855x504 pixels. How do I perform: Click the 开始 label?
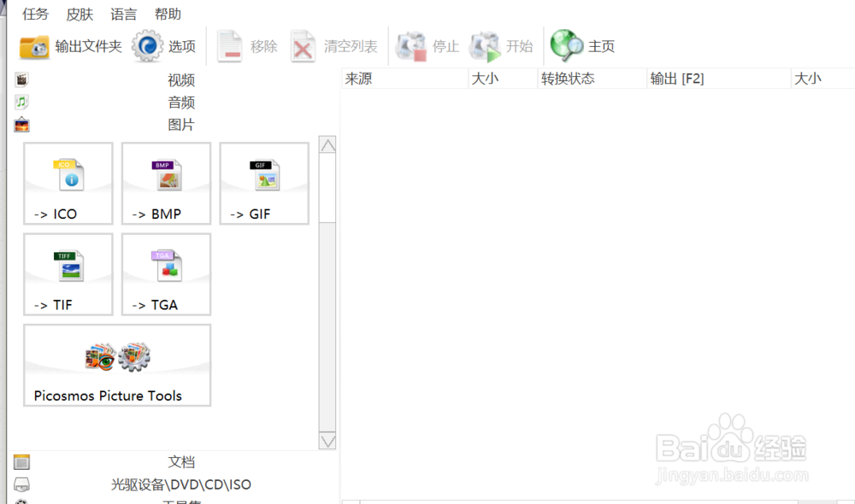point(519,46)
